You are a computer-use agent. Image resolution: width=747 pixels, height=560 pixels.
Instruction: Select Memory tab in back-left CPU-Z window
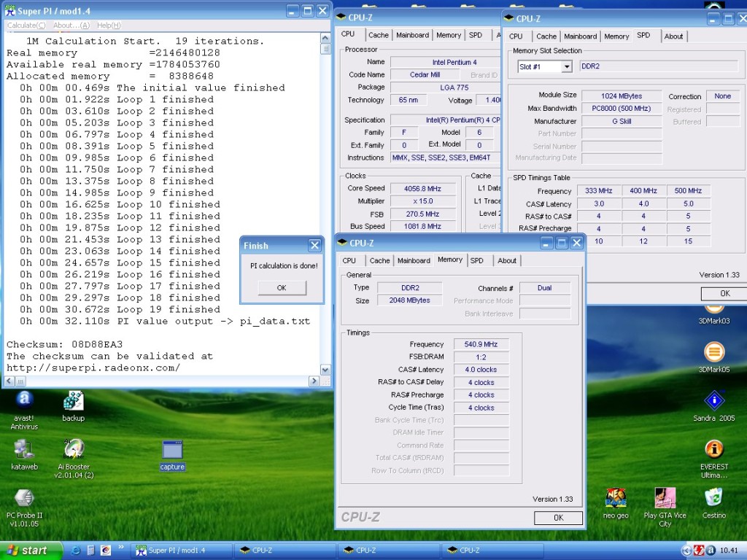coord(449,35)
